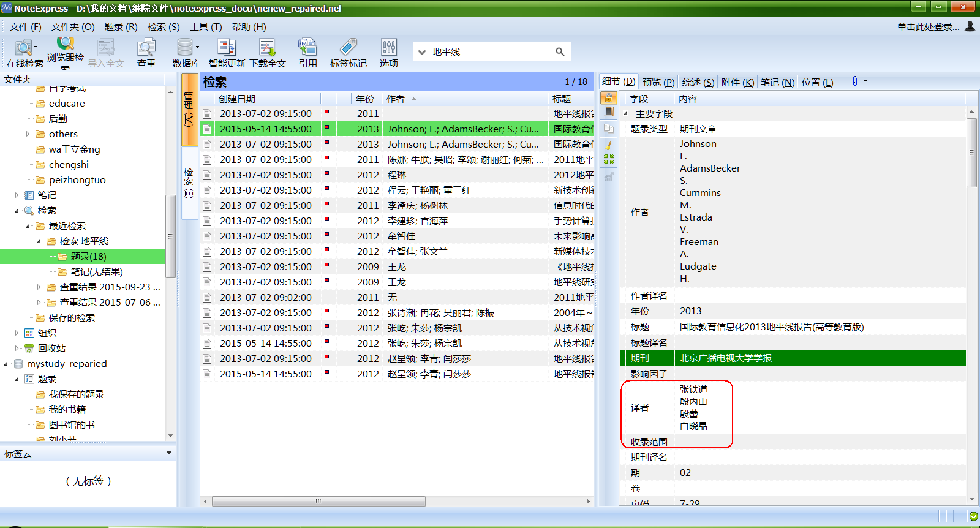Collapse the 最近检索 node
980x528 pixels.
[28, 226]
